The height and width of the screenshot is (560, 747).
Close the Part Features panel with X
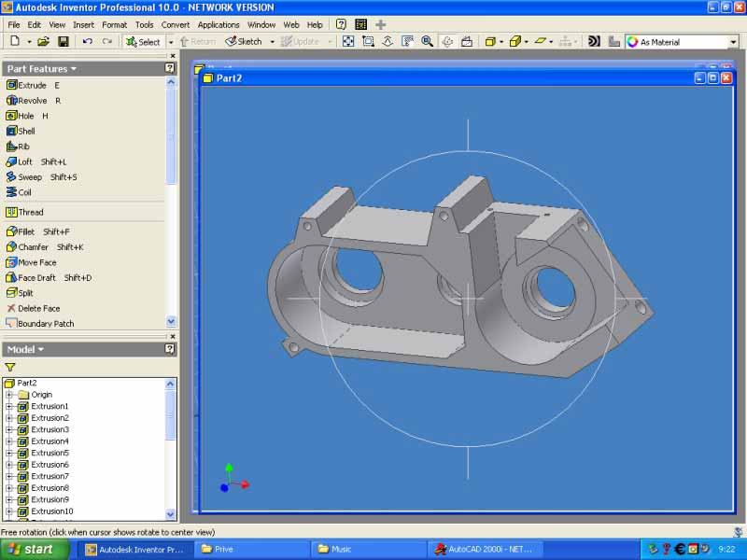point(173,56)
